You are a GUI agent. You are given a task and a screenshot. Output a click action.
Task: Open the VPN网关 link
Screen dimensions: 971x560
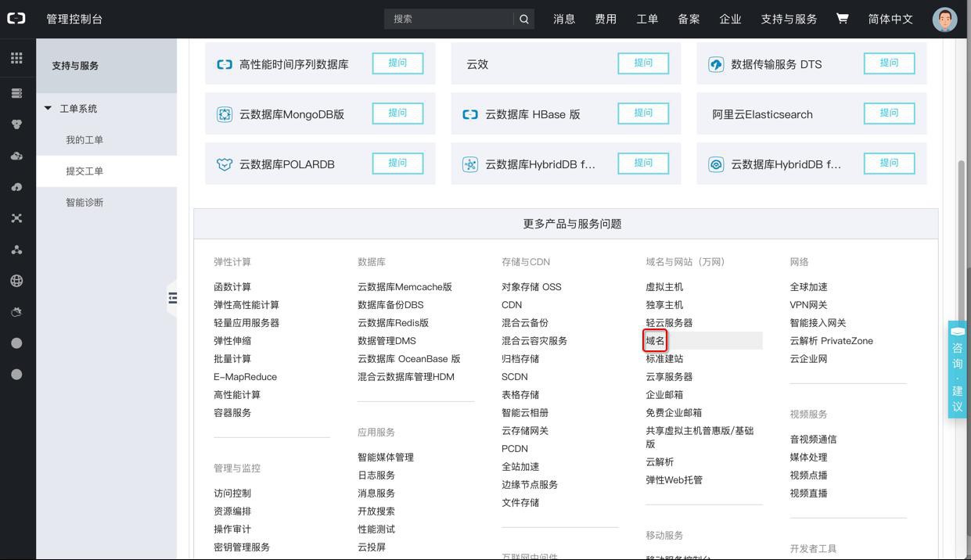click(x=808, y=305)
